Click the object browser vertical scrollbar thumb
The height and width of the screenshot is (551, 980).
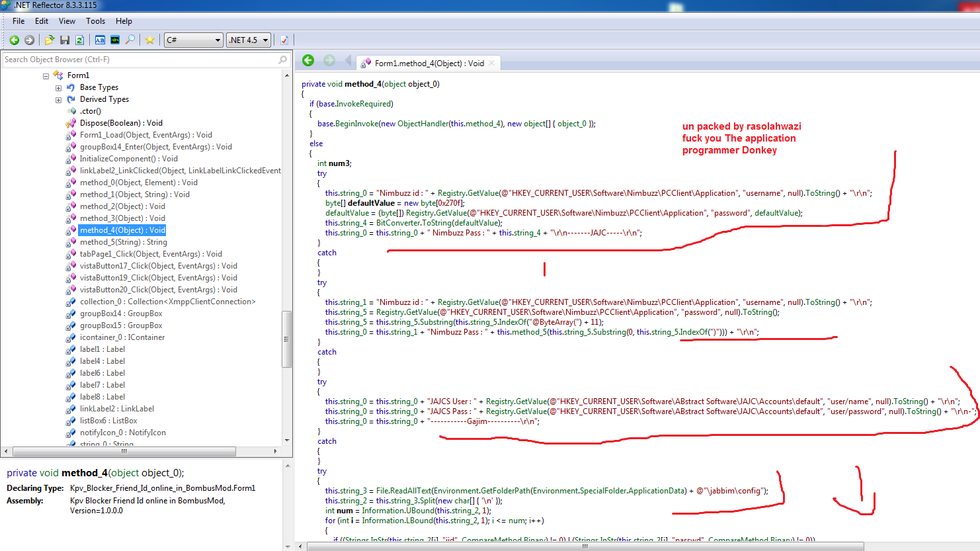(x=287, y=339)
